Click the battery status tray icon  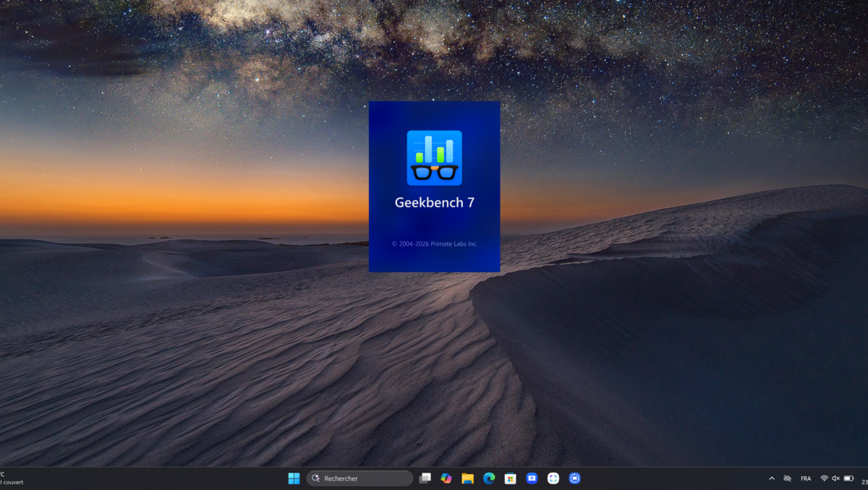point(848,478)
